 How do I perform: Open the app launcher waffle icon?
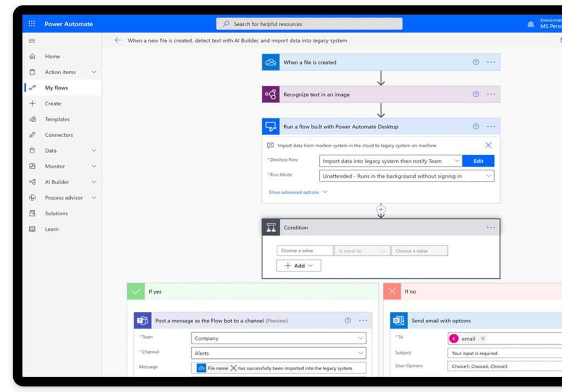click(x=32, y=24)
